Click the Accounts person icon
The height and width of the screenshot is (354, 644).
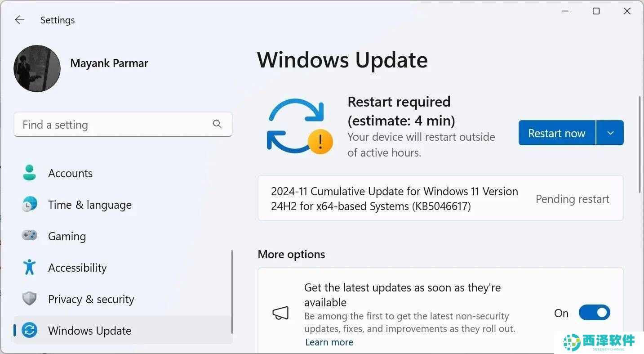pyautogui.click(x=29, y=173)
